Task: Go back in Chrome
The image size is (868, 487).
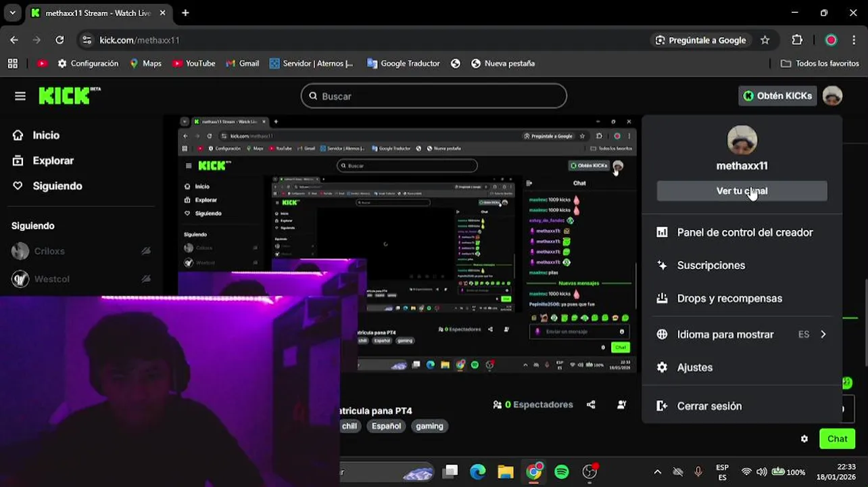Action: [14, 40]
